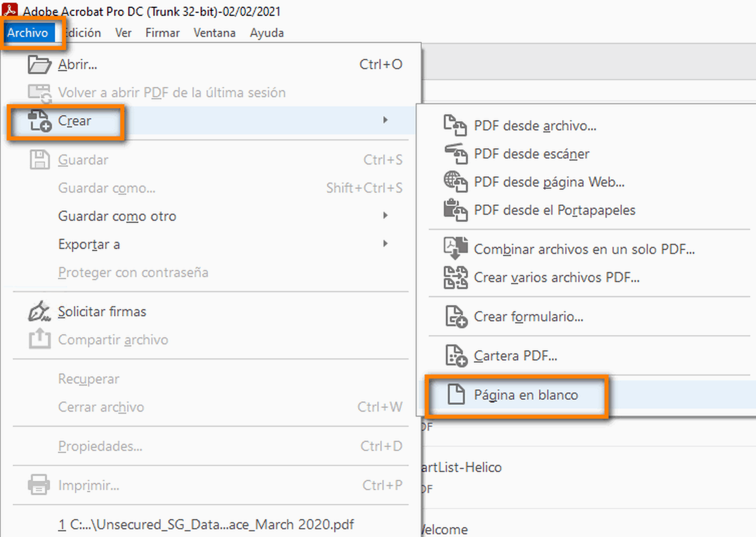Open the Ayuda menu
Image resolution: width=756 pixels, height=537 pixels.
click(x=267, y=33)
